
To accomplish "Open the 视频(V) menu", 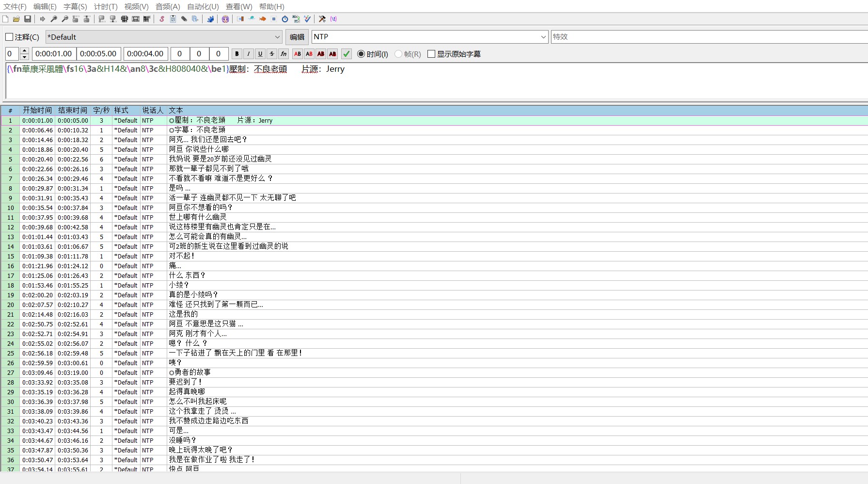I will 136,6.
